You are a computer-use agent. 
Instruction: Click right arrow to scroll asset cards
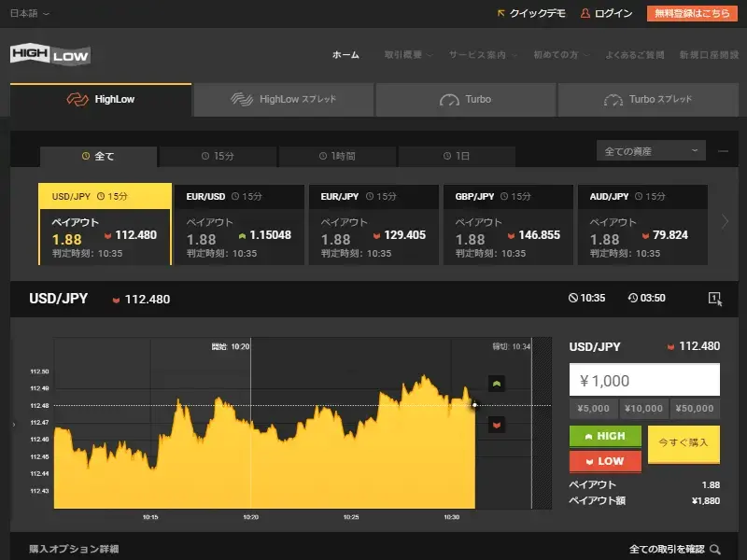pos(726,222)
